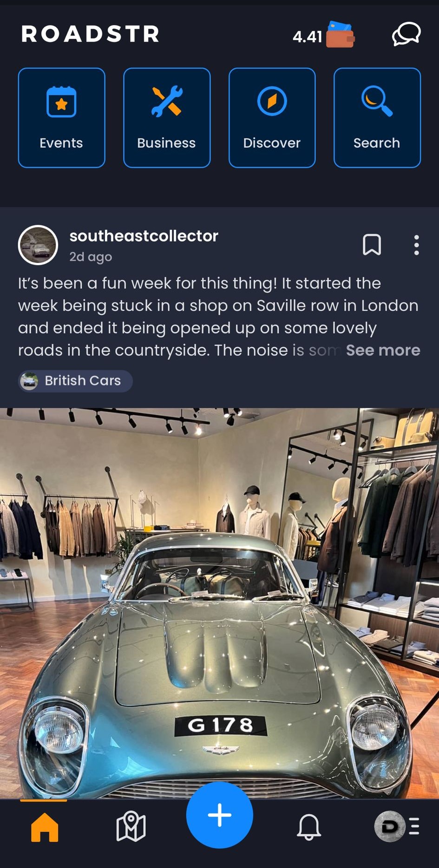Open the Events tile
Image resolution: width=439 pixels, height=868 pixels.
point(61,117)
